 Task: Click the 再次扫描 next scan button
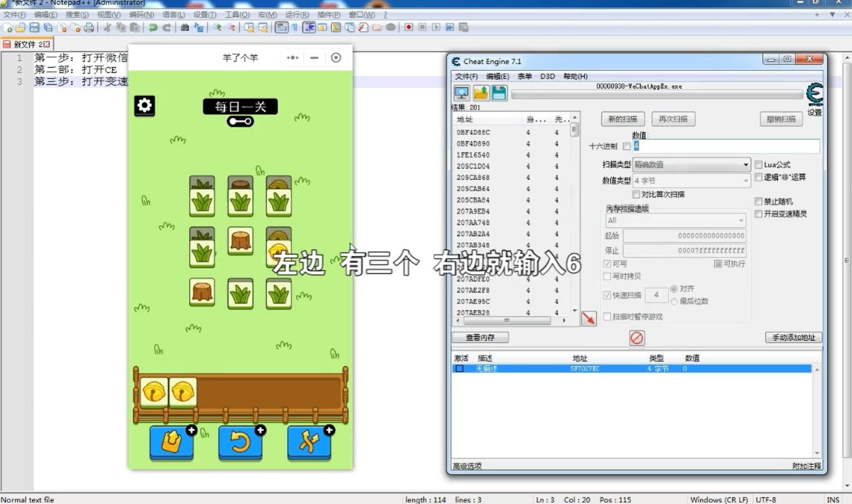coord(673,119)
